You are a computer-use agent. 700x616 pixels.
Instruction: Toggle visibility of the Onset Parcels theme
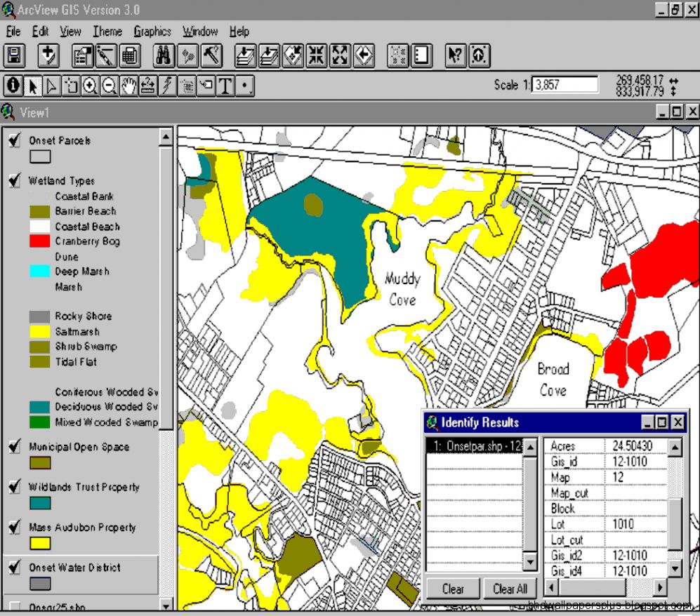pos(14,140)
